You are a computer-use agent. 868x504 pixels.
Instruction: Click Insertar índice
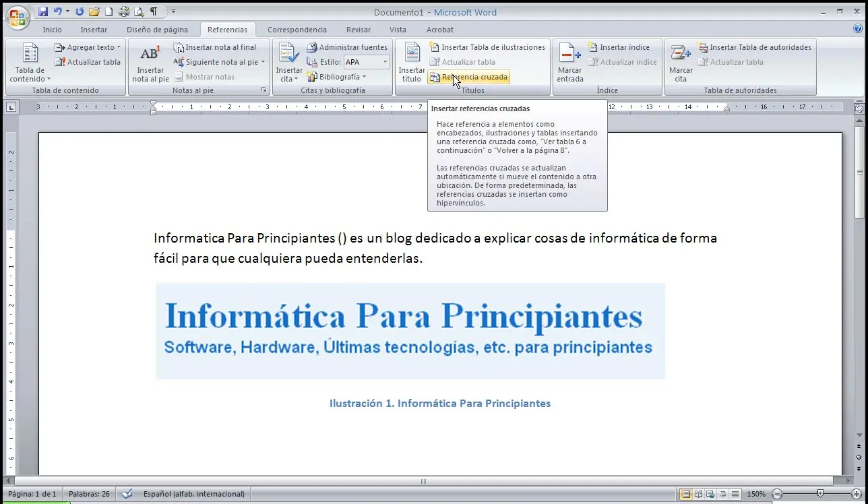[619, 47]
